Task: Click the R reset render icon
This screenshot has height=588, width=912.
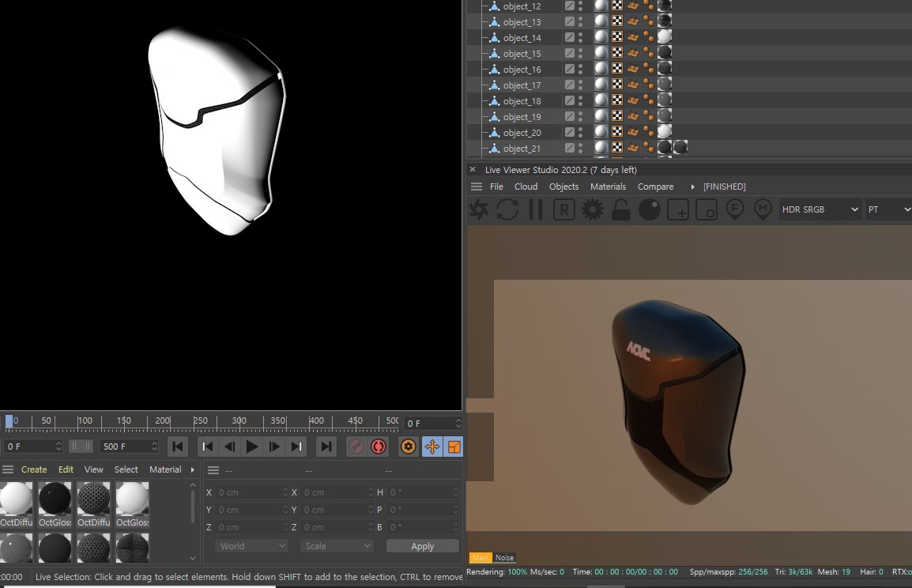Action: point(563,209)
